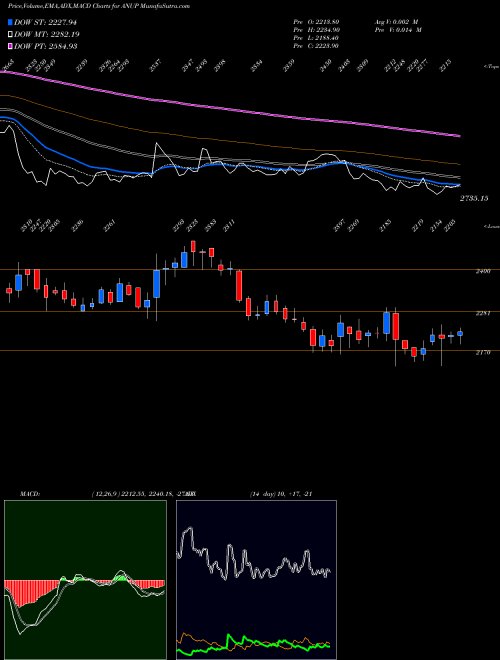Select the Pre H: 2234.90 value
This screenshot has height=660, width=500.
316,30
